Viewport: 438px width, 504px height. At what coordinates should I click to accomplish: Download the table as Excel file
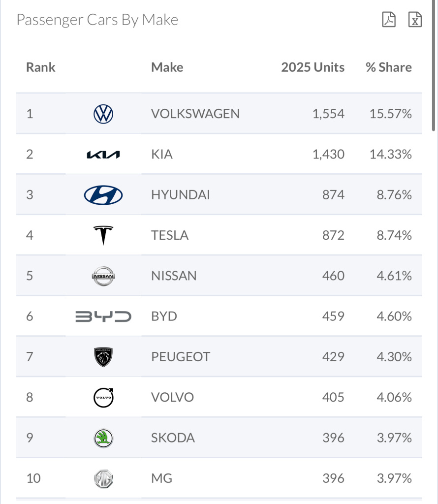click(415, 20)
